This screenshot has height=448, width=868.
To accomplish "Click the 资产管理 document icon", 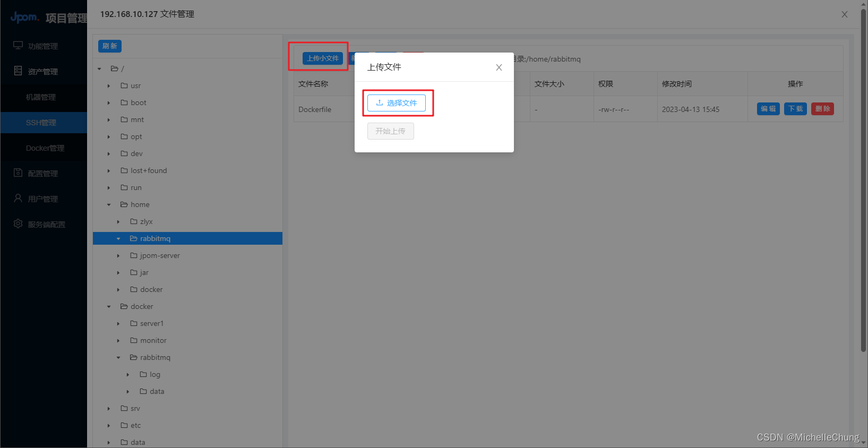I will tap(18, 71).
